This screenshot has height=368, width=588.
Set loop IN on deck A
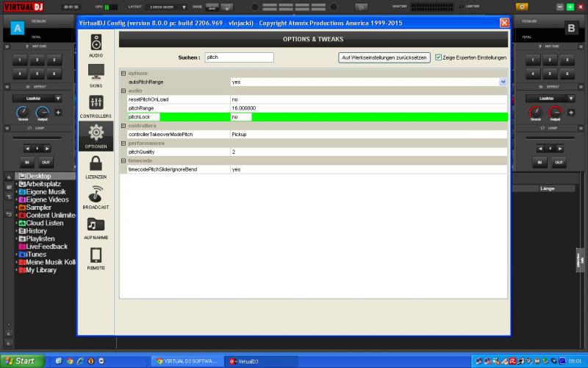(x=27, y=163)
